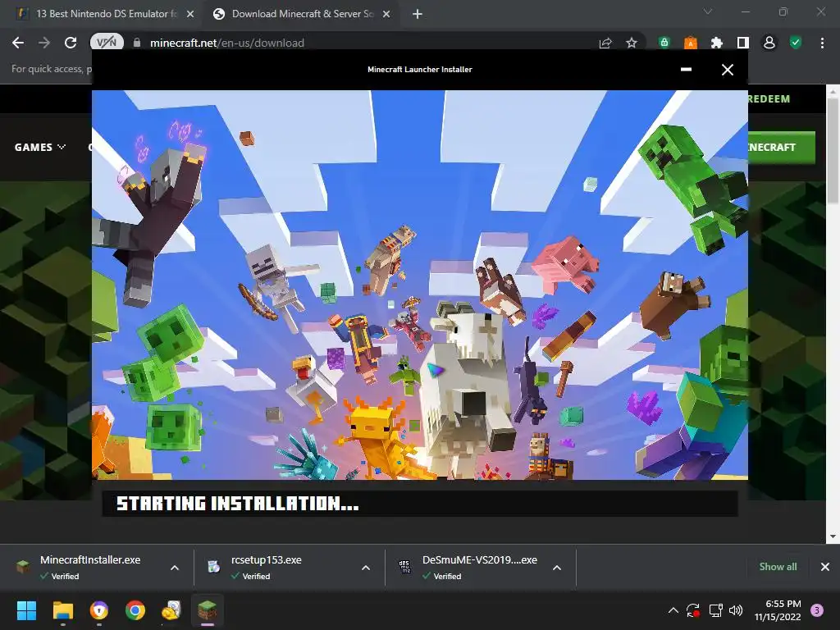
Task: Click the green Minecraft button on site
Action: coord(782,148)
